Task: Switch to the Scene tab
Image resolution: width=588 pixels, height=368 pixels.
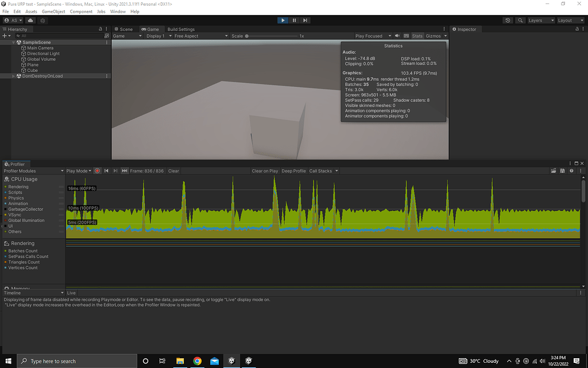Action: coord(124,29)
